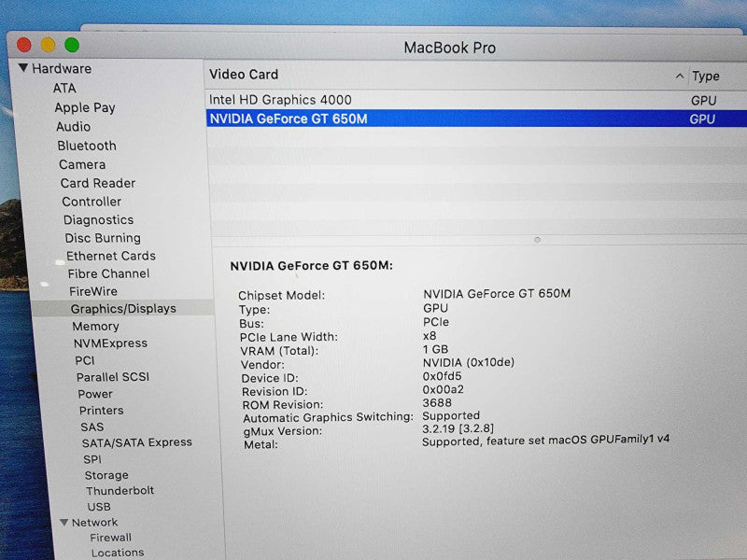Click Revision ID value '0x00a2'
Viewport: 747px width, 560px height.
443,389
